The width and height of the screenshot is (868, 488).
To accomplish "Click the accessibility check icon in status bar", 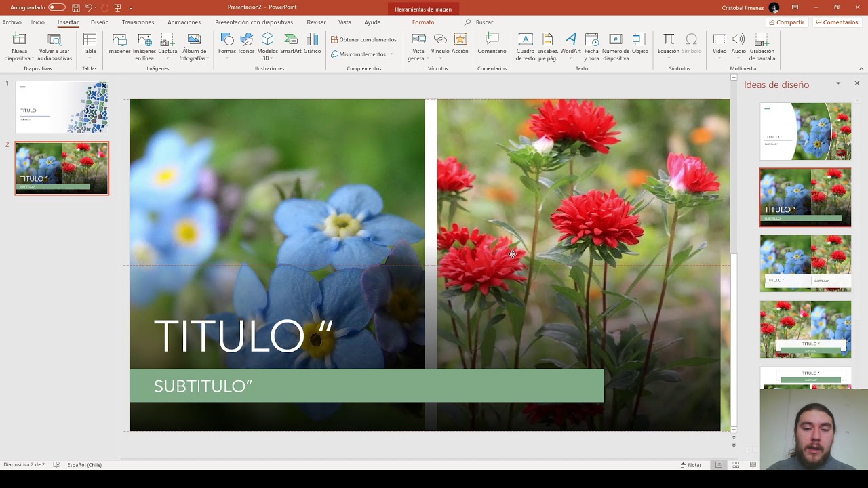I will pyautogui.click(x=56, y=465).
